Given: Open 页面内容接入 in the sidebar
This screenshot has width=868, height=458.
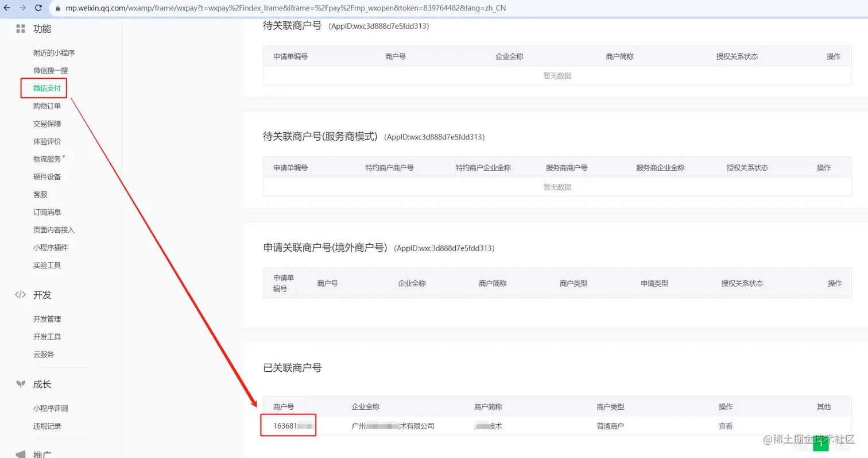Looking at the screenshot, I should pyautogui.click(x=54, y=230).
